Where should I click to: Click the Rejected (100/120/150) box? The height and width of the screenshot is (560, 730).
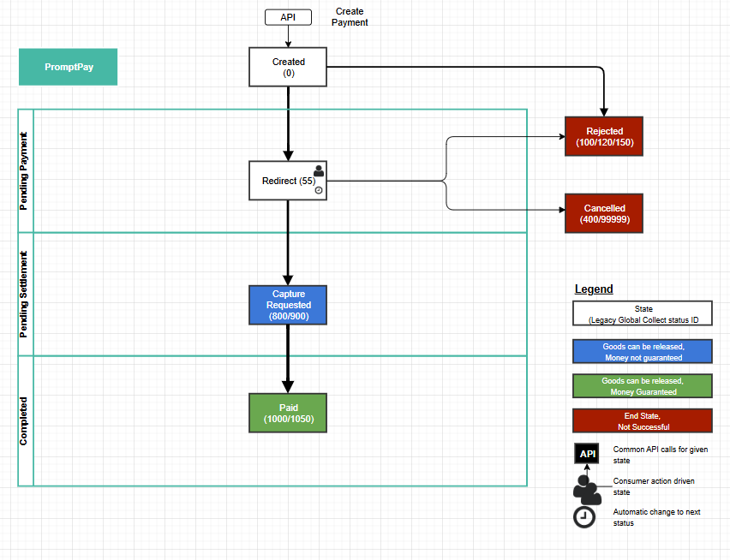(604, 136)
